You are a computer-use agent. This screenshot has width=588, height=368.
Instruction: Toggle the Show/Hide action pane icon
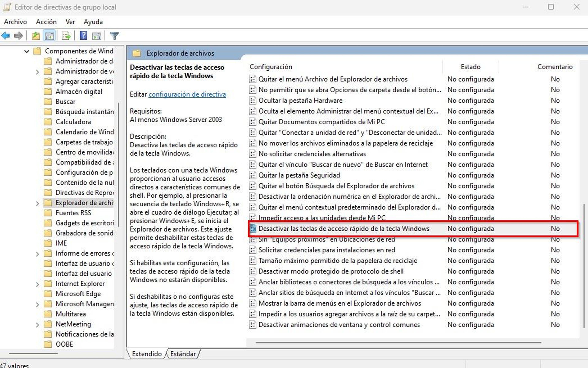97,36
